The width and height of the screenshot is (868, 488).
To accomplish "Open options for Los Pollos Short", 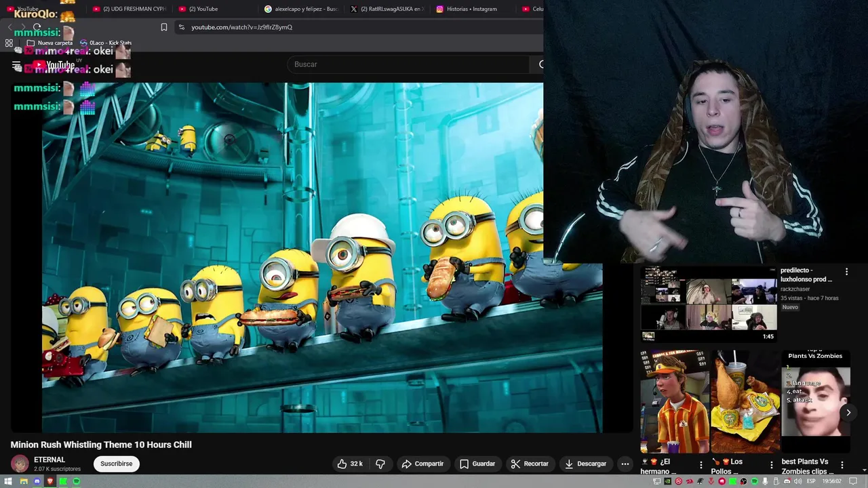I will (x=772, y=466).
